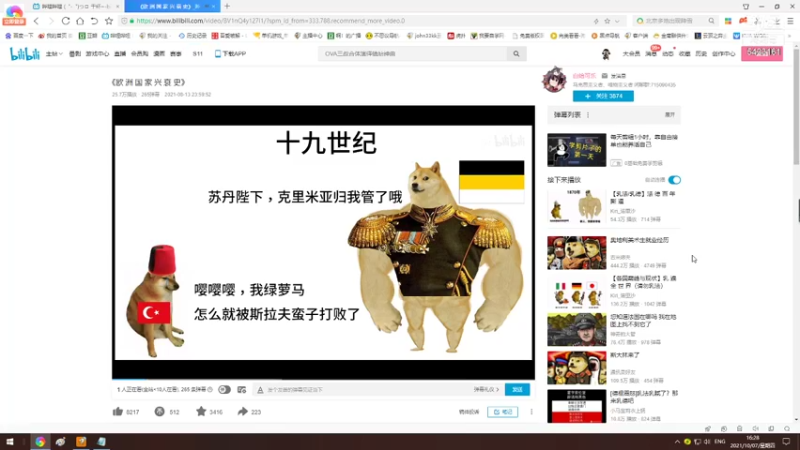The image size is (800, 450).
Task: Open 大会员 in the header
Action: click(x=631, y=54)
